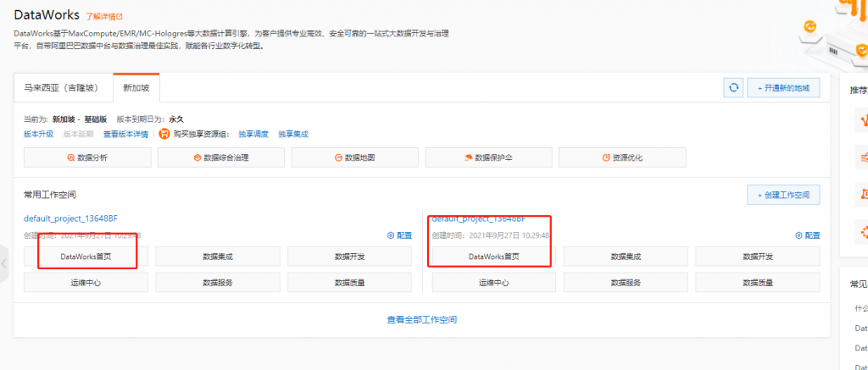Click 配置 gear in the right workspace card

808,235
